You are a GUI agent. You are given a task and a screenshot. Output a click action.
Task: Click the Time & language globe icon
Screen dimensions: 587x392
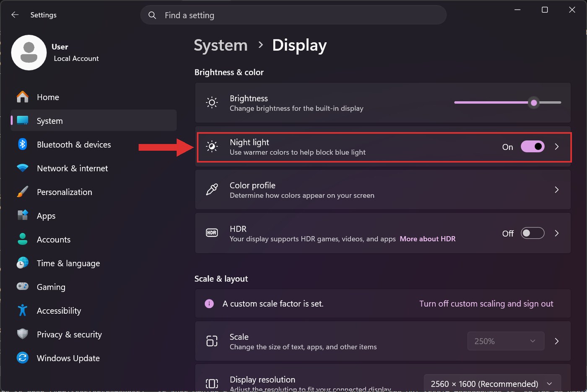tap(23, 263)
